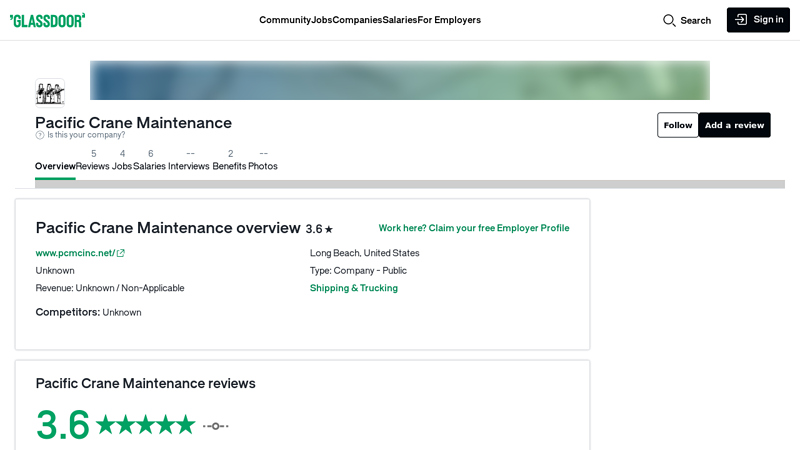The width and height of the screenshot is (800, 450).
Task: Click the large green 3.6 rating number
Action: [63, 425]
